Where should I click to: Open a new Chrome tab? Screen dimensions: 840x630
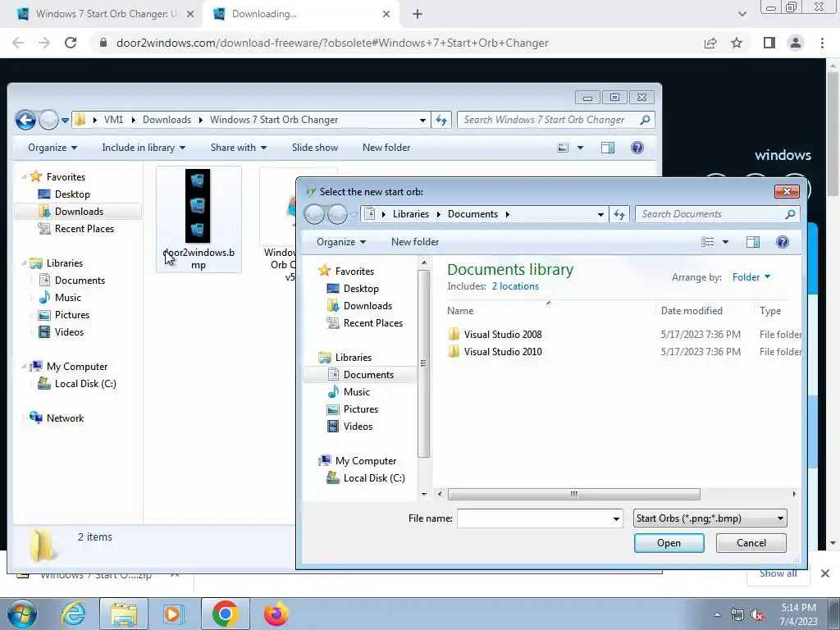click(418, 15)
